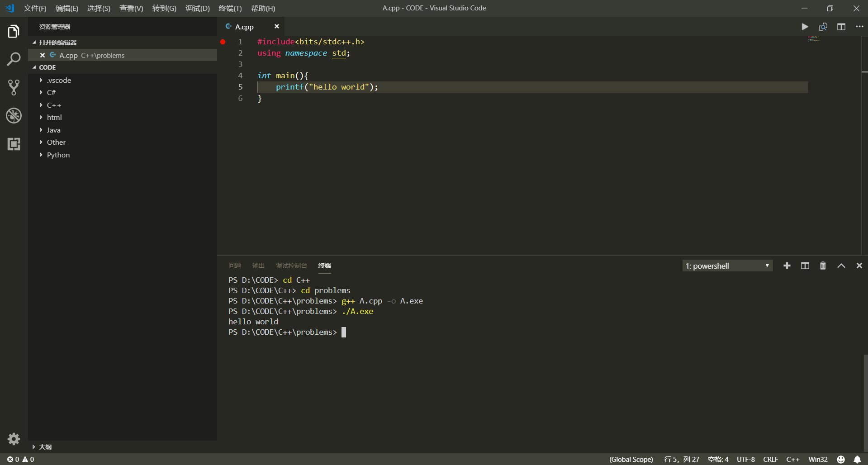Run code with the play button
The image size is (868, 465).
[x=805, y=27]
